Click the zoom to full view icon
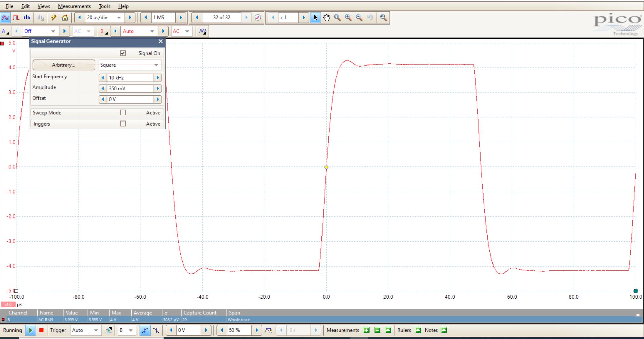Screen dimensions: 644x339 click(383, 18)
